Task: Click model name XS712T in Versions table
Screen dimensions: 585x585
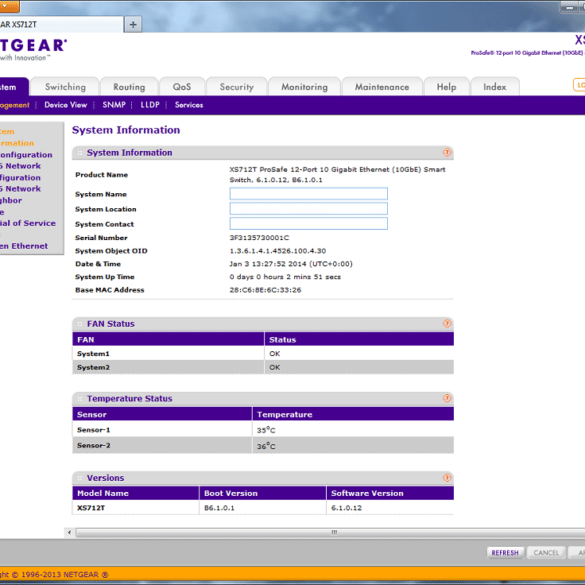Action: (91, 508)
